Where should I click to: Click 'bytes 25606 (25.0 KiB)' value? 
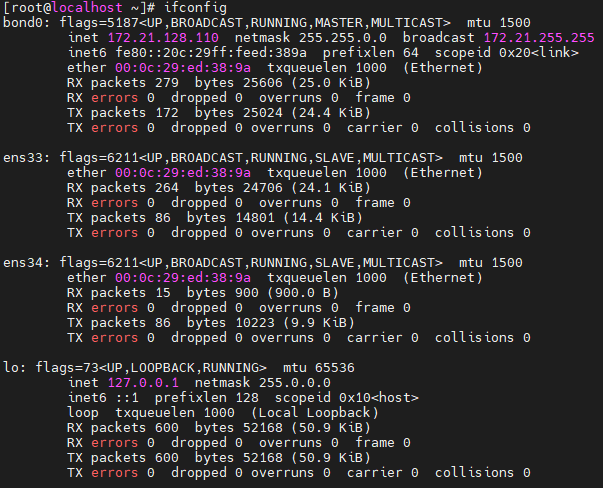(x=283, y=83)
